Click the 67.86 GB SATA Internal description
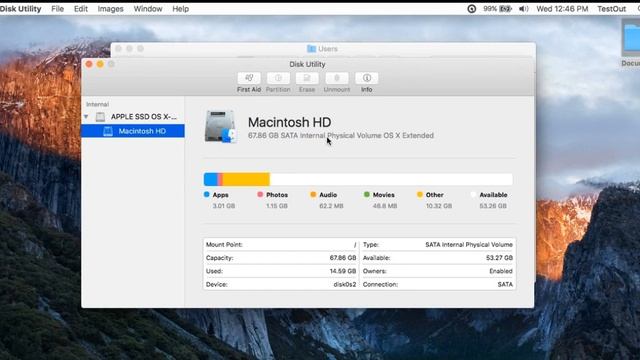This screenshot has width=640, height=360. tap(341, 136)
